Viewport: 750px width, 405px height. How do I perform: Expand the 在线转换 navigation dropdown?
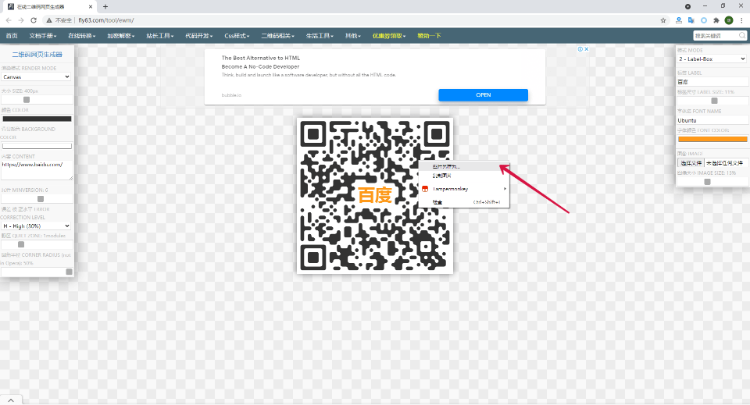[x=81, y=36]
